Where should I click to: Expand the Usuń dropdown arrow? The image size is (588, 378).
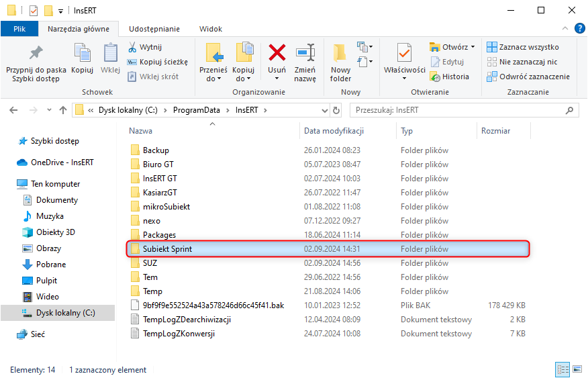pyautogui.click(x=277, y=79)
